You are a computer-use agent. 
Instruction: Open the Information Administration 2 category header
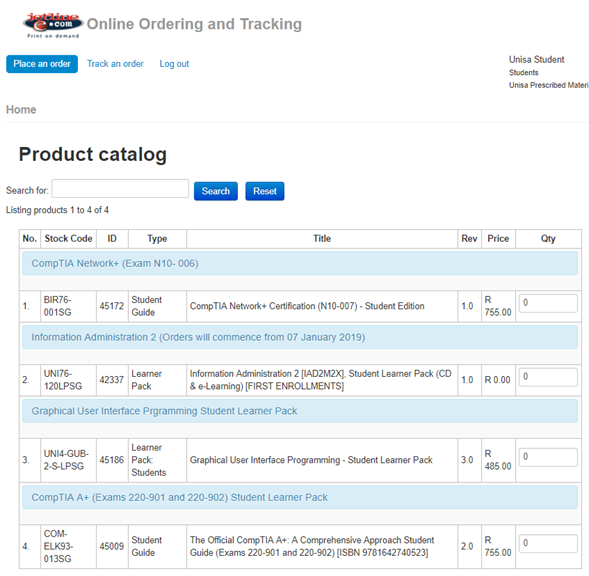pos(198,337)
